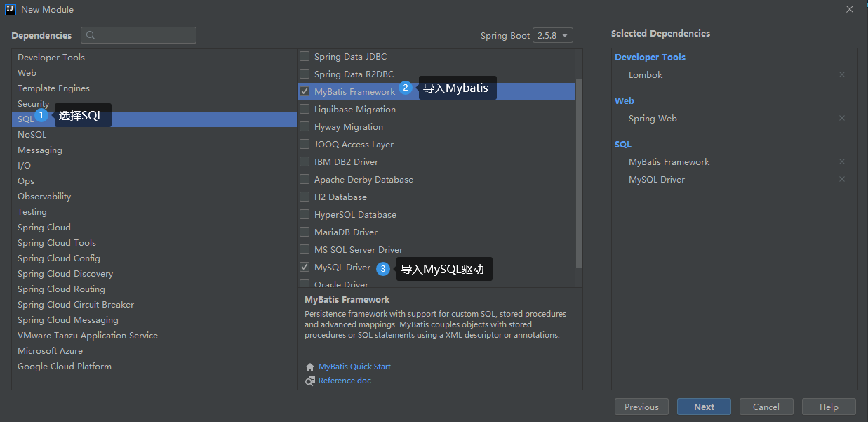
Task: Select Spring Cloud Discovery category
Action: (x=154, y=274)
